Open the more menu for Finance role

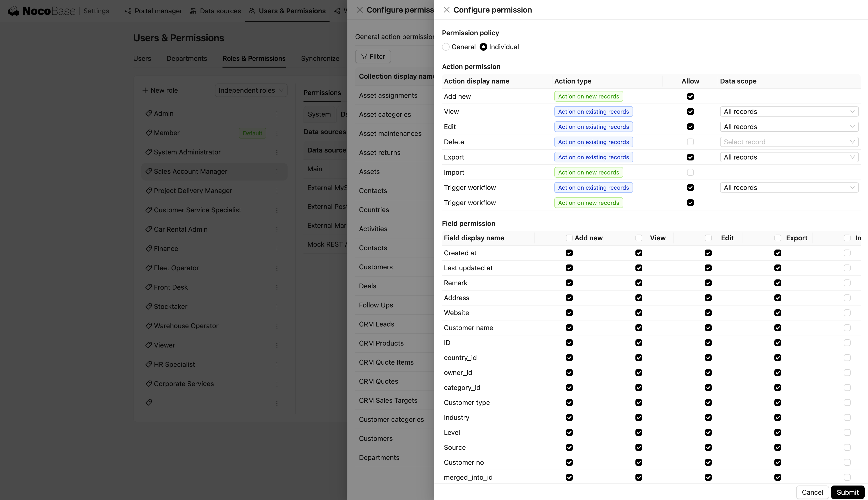point(277,249)
